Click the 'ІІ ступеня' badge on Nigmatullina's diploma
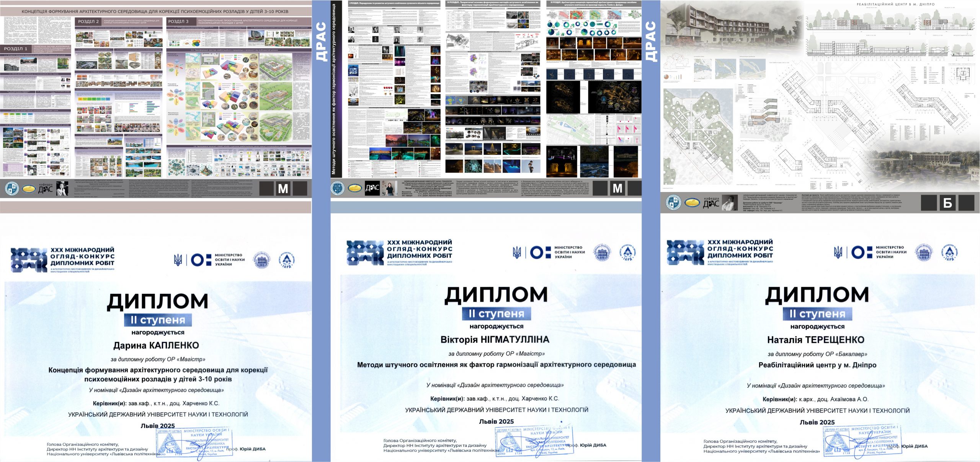This screenshot has height=462, width=980. tap(496, 314)
